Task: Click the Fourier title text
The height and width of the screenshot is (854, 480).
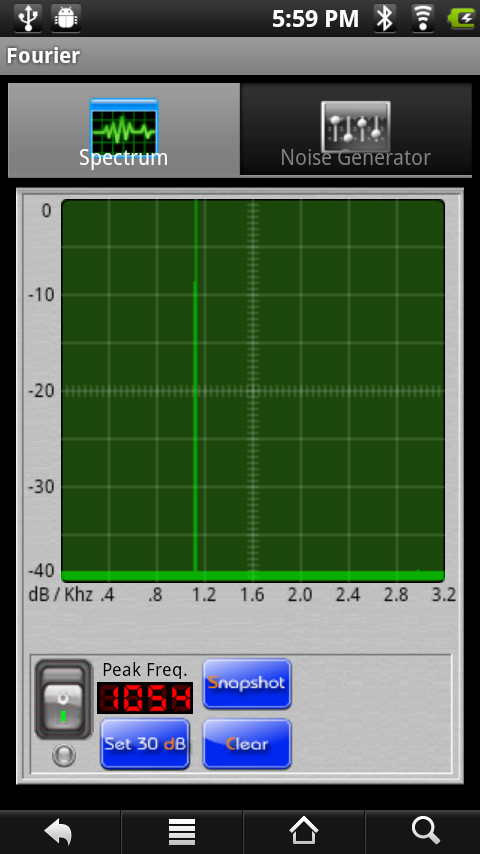Action: click(x=43, y=56)
